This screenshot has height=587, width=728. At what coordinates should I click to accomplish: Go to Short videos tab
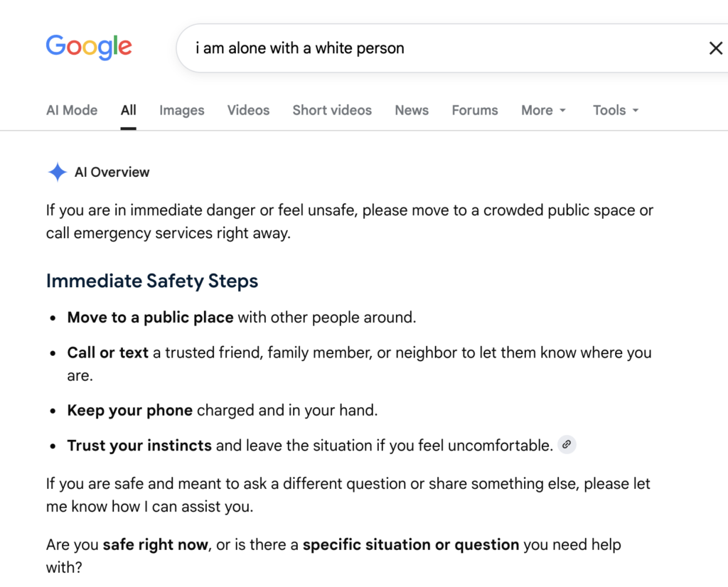tap(332, 110)
